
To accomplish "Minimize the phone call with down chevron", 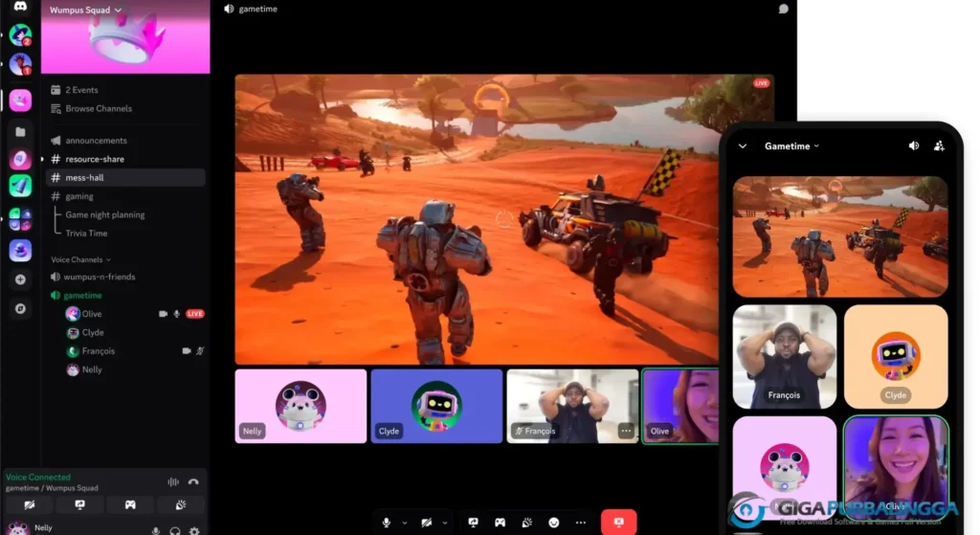I will [x=743, y=146].
